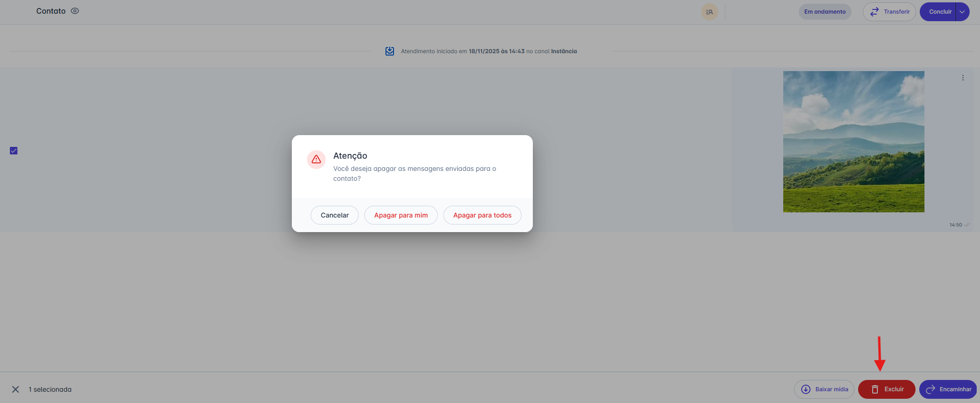Choose Apagar para mim
Viewport: 980px width, 403px height.
[x=401, y=215]
